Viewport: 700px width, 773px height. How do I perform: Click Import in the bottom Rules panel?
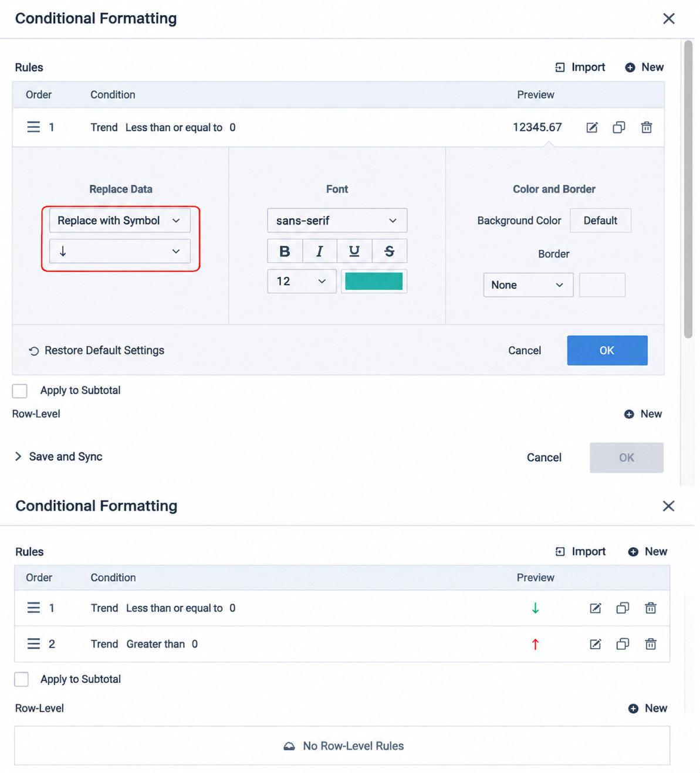[580, 552]
